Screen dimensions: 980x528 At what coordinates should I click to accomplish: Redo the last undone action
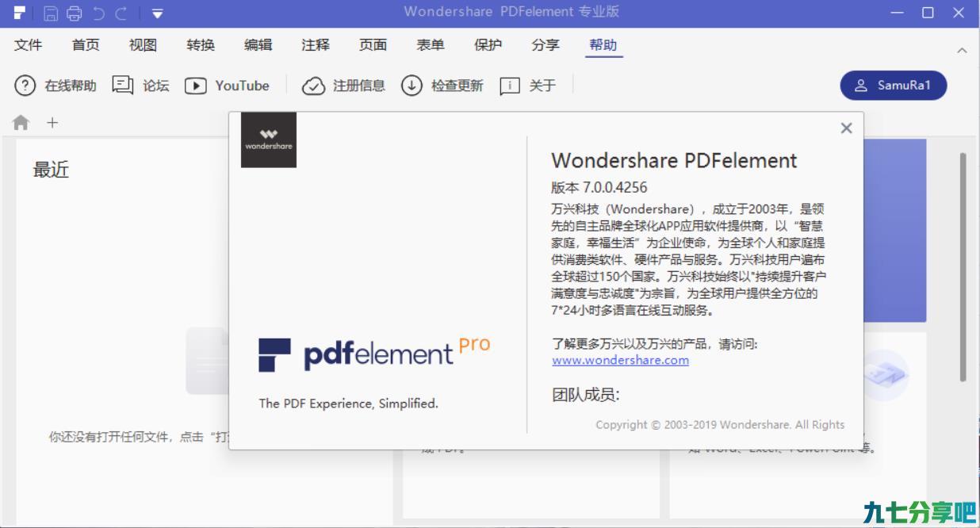121,13
